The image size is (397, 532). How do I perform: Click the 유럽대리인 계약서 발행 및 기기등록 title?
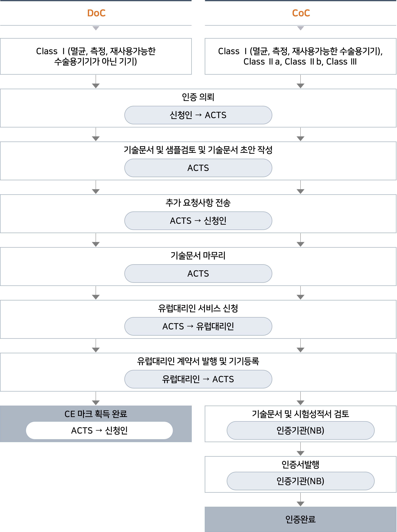(x=198, y=361)
